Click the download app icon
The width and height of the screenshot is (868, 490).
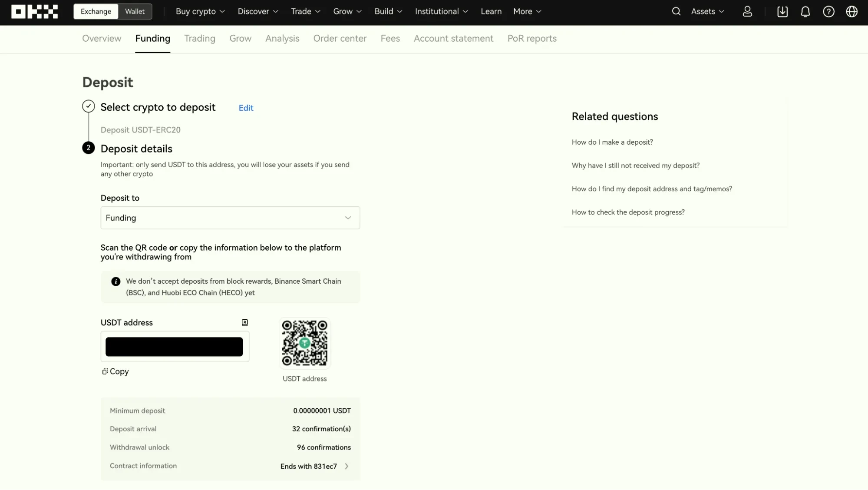(782, 12)
